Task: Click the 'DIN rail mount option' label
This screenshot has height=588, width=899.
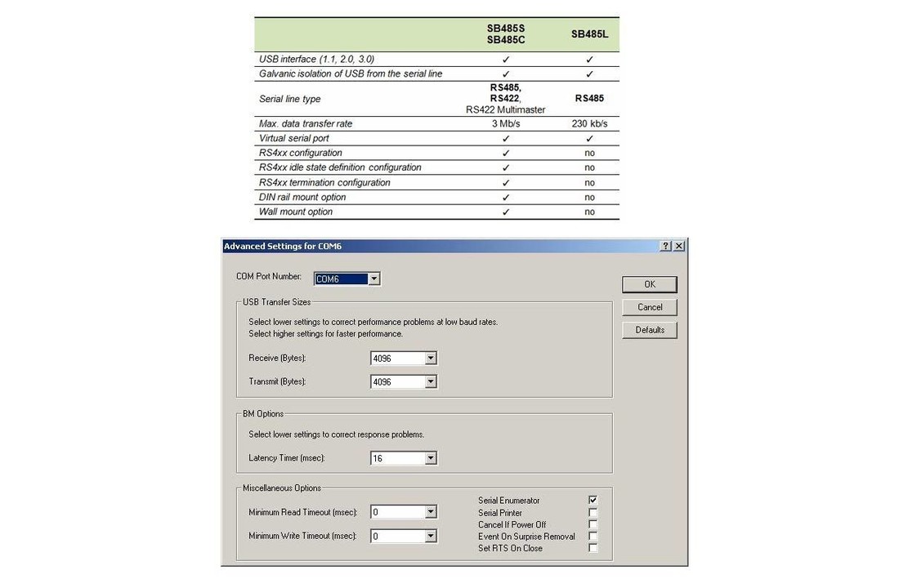Action: [x=302, y=197]
